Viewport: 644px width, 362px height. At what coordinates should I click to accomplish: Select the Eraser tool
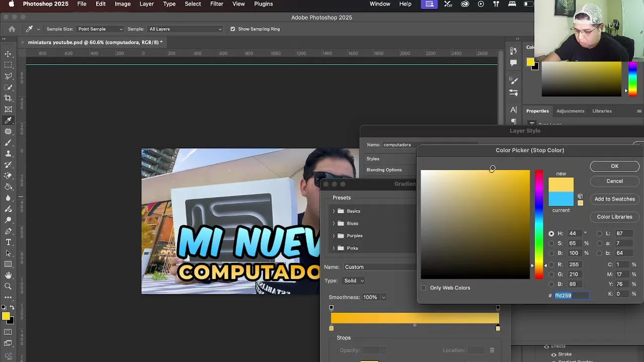[x=8, y=175]
